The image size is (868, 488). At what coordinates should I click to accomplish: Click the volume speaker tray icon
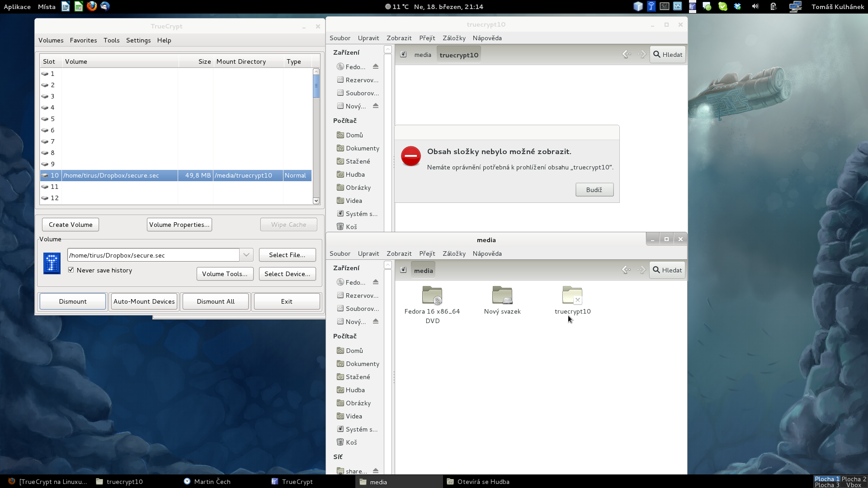tap(755, 6)
